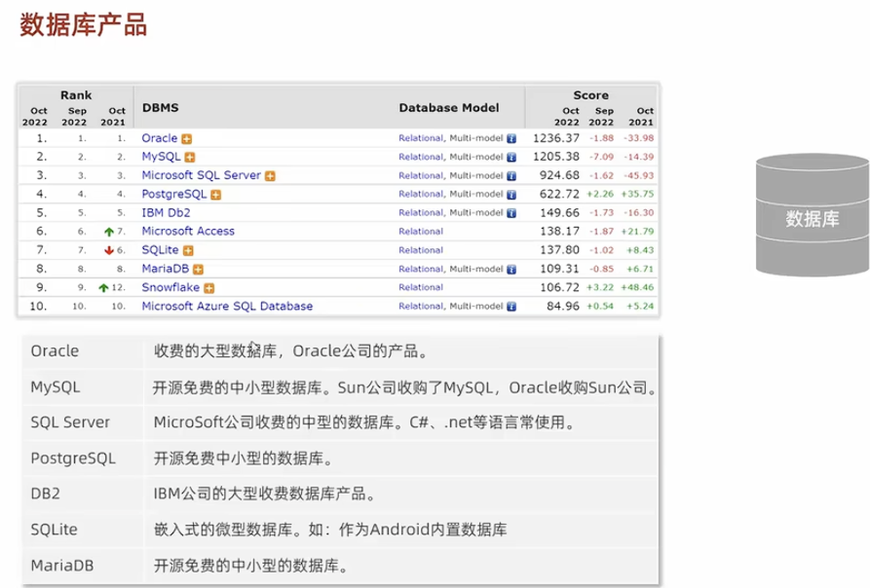The height and width of the screenshot is (588, 870).
Task: Open the IBM Db2 link
Action: pos(166,213)
